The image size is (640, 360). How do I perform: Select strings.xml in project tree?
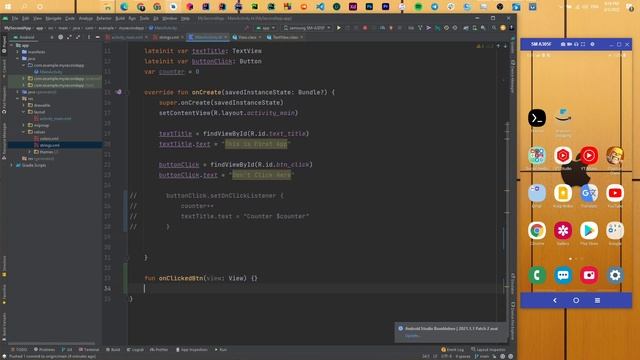[x=50, y=145]
